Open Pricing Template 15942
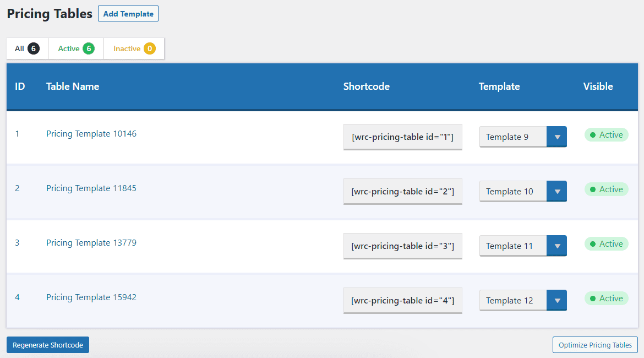 [91, 297]
